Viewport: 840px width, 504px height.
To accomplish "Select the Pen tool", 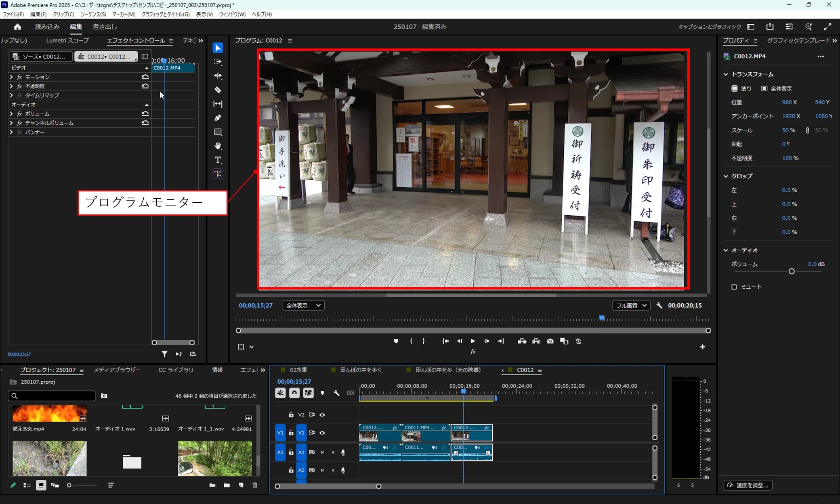I will pos(218,118).
